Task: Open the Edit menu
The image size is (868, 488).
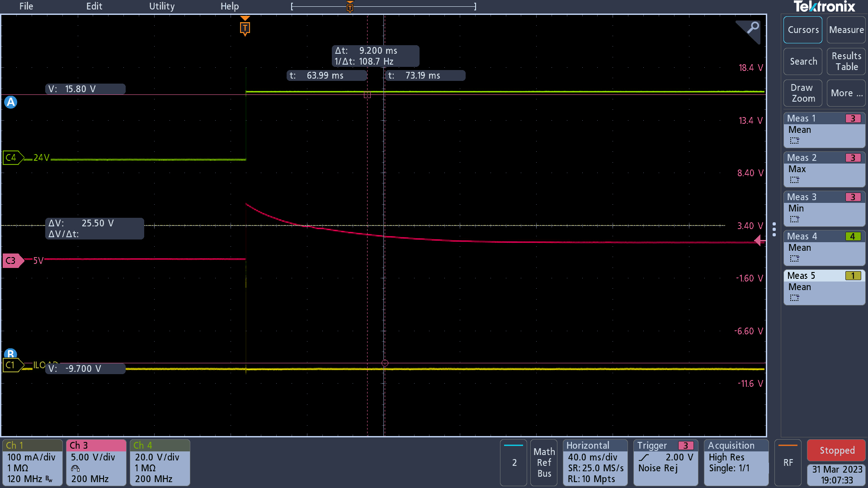Action: pyautogui.click(x=94, y=6)
